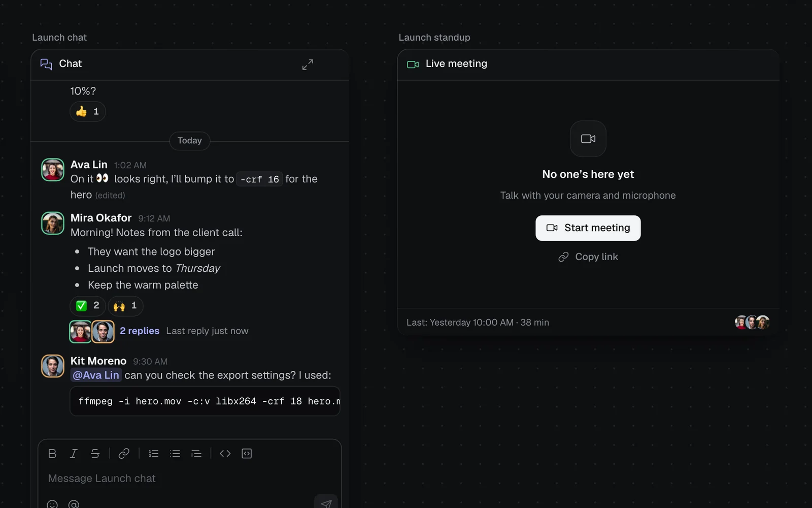The image size is (812, 508).
Task: Toggle the green checkmark reaction on Mira's message
Action: tap(87, 306)
